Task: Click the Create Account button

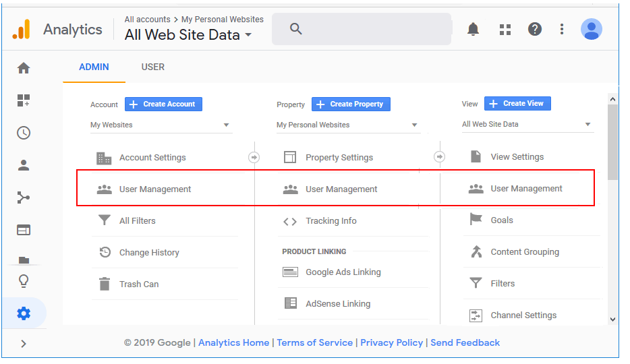Action: 163,104
